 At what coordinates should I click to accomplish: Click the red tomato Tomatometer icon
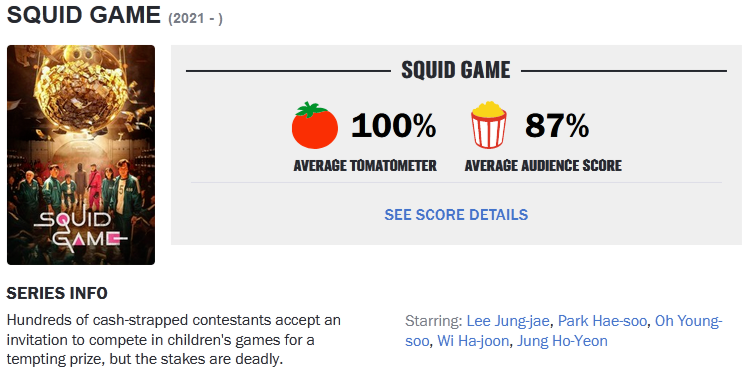tap(315, 126)
